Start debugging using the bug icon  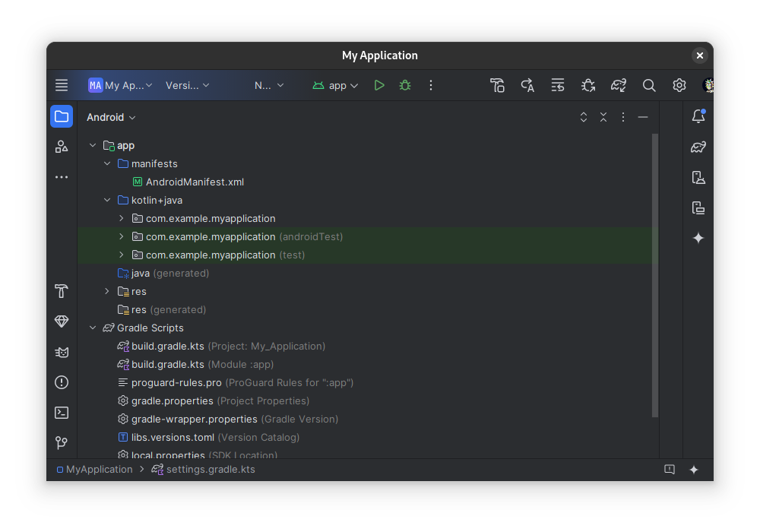click(x=405, y=85)
